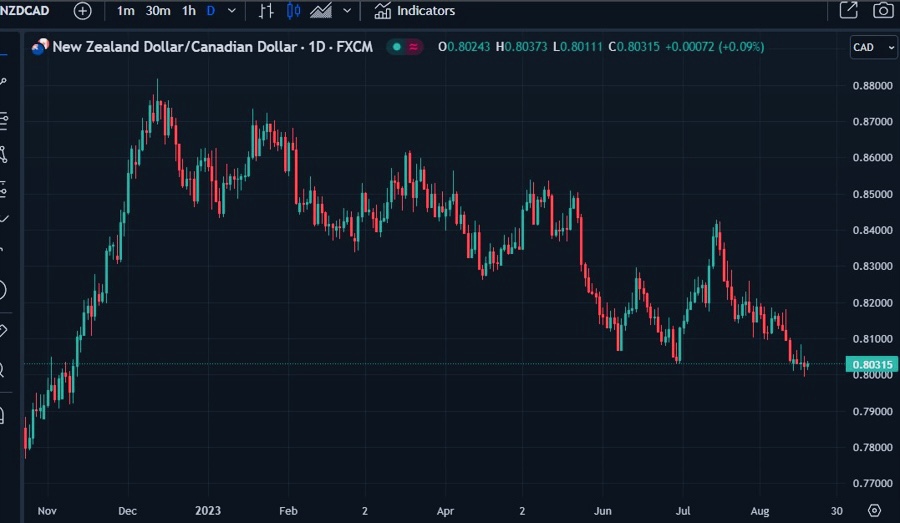This screenshot has width=900, height=523.
Task: Toggle the green market status indicator
Action: point(397,47)
